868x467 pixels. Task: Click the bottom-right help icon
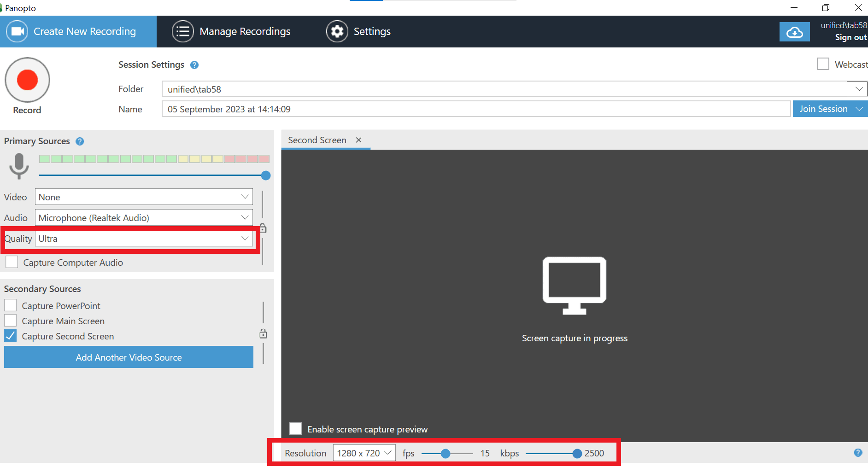858,453
